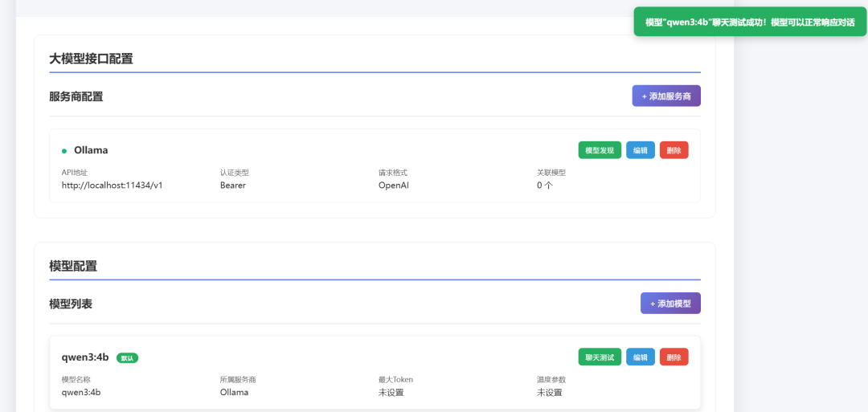The width and height of the screenshot is (868, 412).
Task: Delete the Ollama provider using 删除
Action: tap(674, 150)
